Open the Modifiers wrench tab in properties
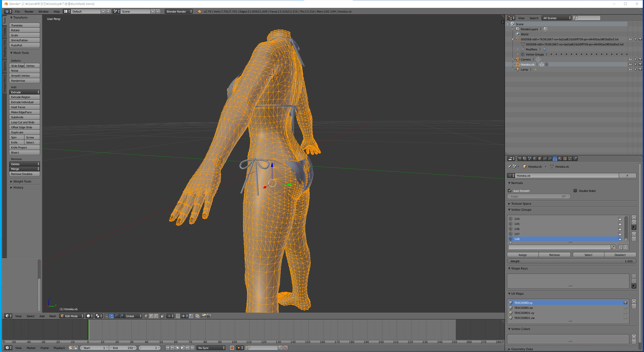Viewport: 644px width, 352px height. point(550,159)
